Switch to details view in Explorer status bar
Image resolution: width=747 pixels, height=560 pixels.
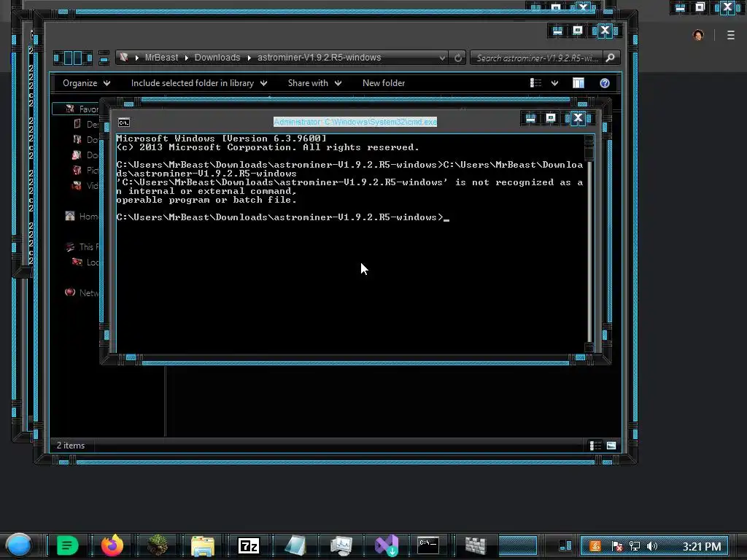595,446
